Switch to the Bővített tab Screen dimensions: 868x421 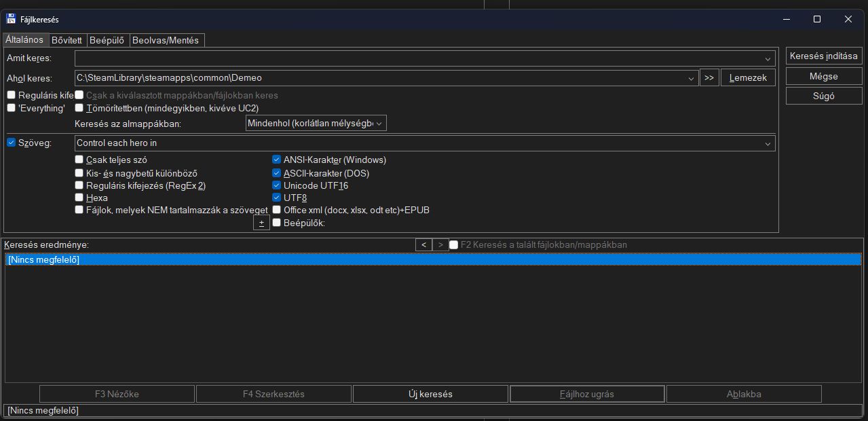tap(67, 40)
